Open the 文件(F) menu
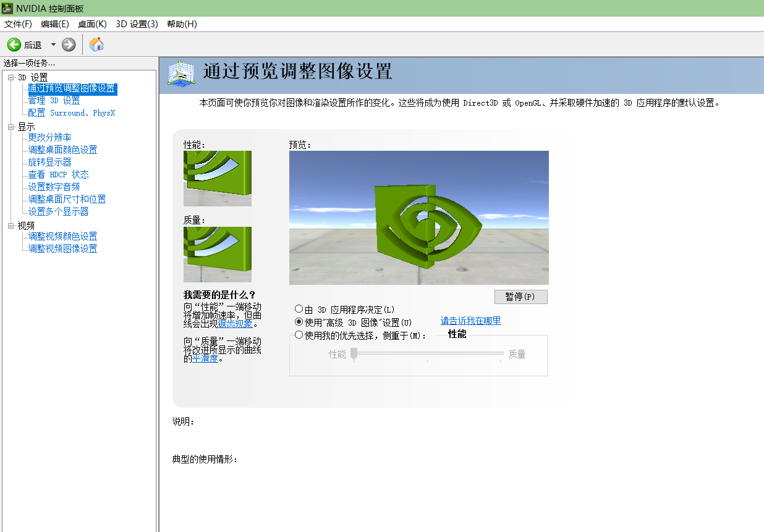The height and width of the screenshot is (532, 764). coord(18,24)
